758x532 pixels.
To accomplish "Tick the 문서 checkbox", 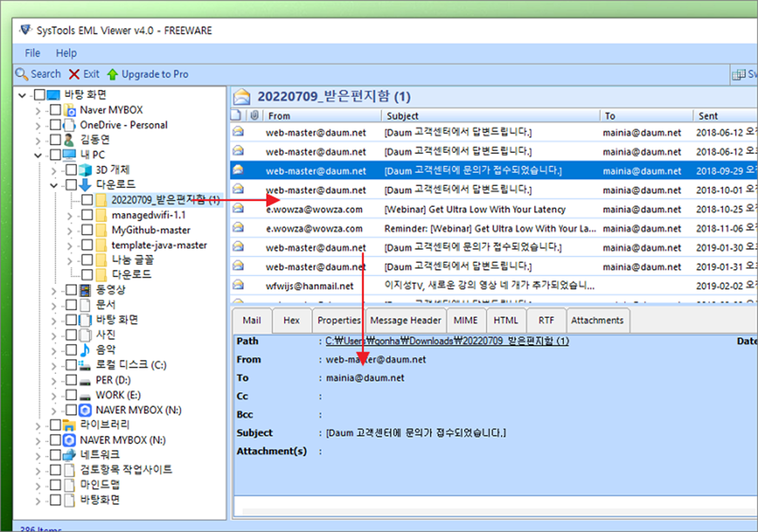I will [x=71, y=305].
